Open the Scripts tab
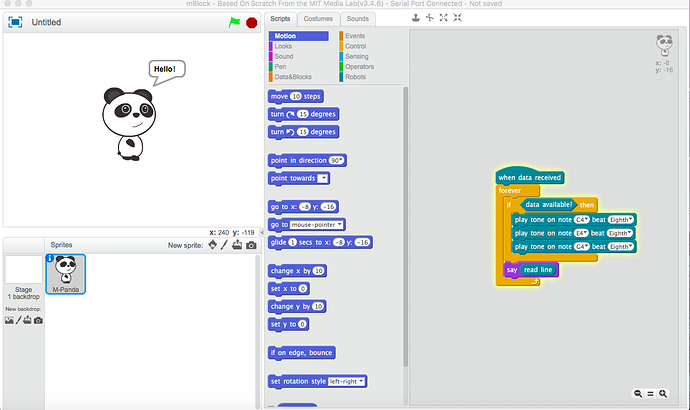The width and height of the screenshot is (690, 410). click(x=280, y=19)
